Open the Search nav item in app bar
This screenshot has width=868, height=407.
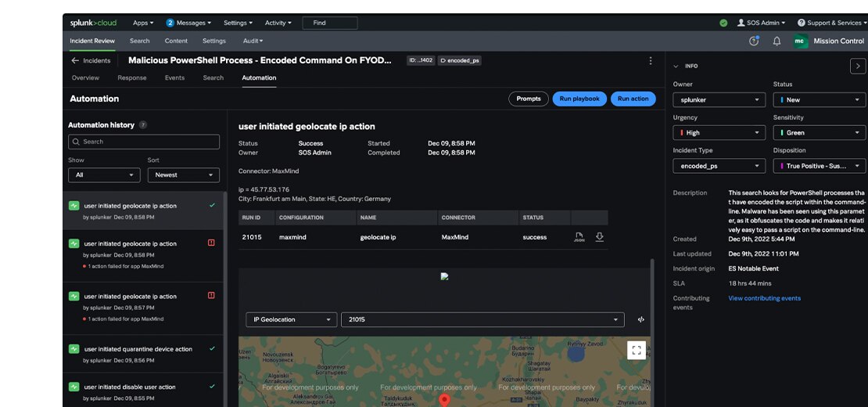tap(139, 41)
